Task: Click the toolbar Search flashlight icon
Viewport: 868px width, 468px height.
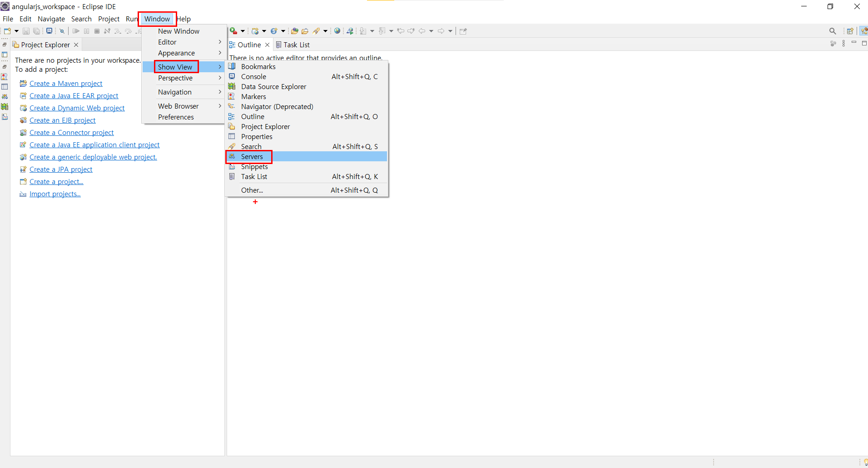Action: 317,31
